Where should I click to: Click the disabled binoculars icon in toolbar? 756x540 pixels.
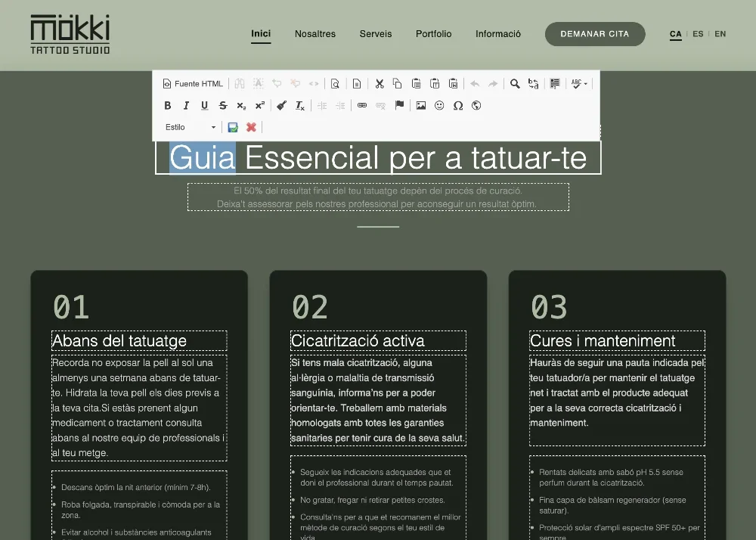239,84
